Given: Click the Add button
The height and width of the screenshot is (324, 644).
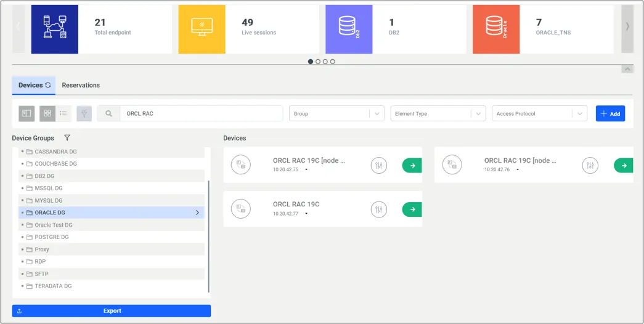Looking at the screenshot, I should 610,114.
